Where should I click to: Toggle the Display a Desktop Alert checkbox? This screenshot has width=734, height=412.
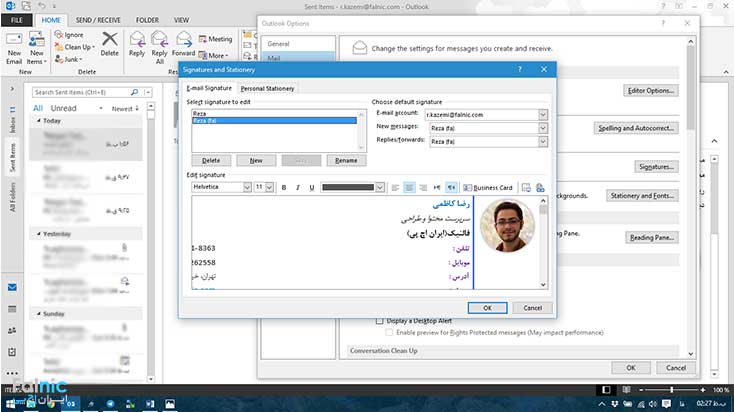click(379, 321)
